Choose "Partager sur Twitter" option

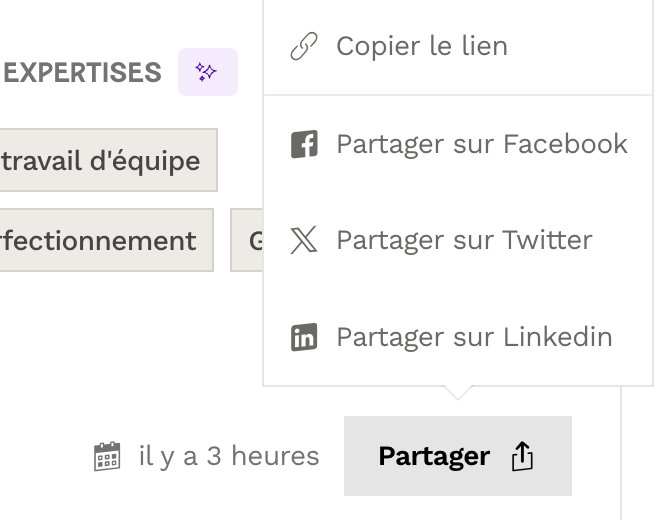point(464,240)
